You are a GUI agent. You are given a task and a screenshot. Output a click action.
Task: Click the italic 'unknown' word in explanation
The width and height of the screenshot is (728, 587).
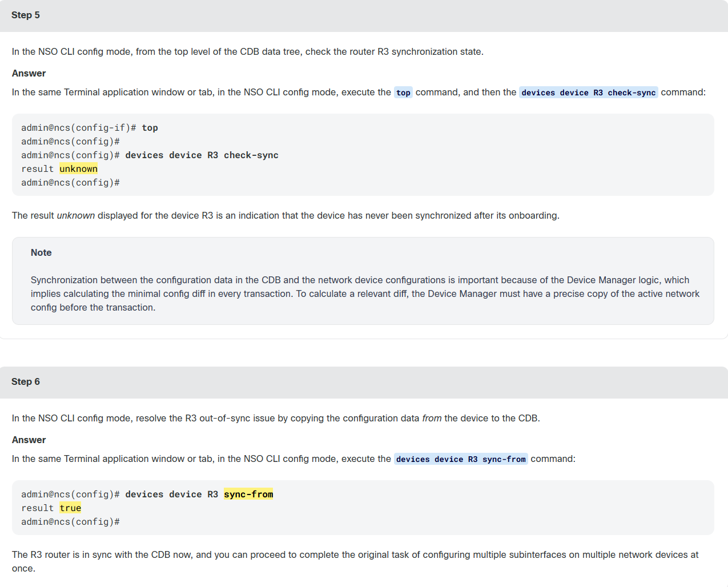click(x=76, y=215)
